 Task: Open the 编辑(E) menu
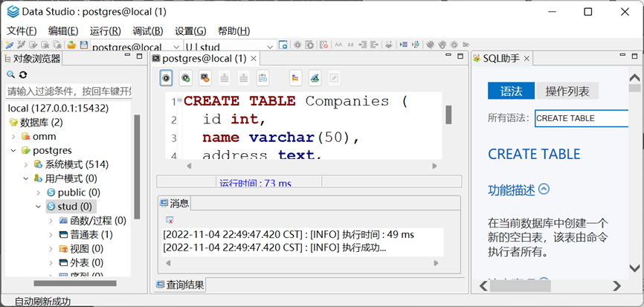[63, 30]
